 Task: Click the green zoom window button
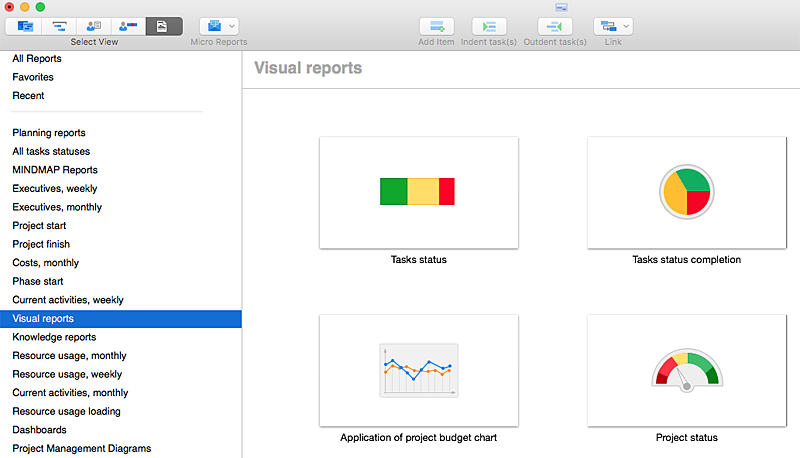tap(40, 7)
